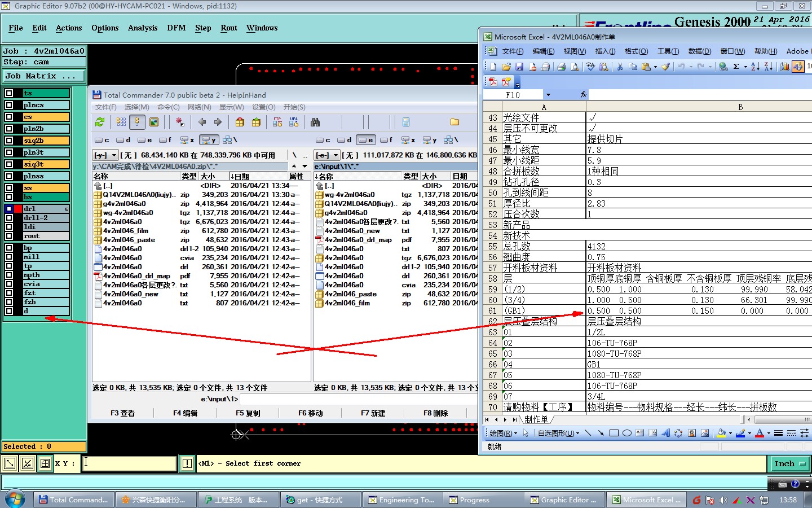Open URL connect in Total Commander
The width and height of the screenshot is (812, 508).
click(294, 122)
